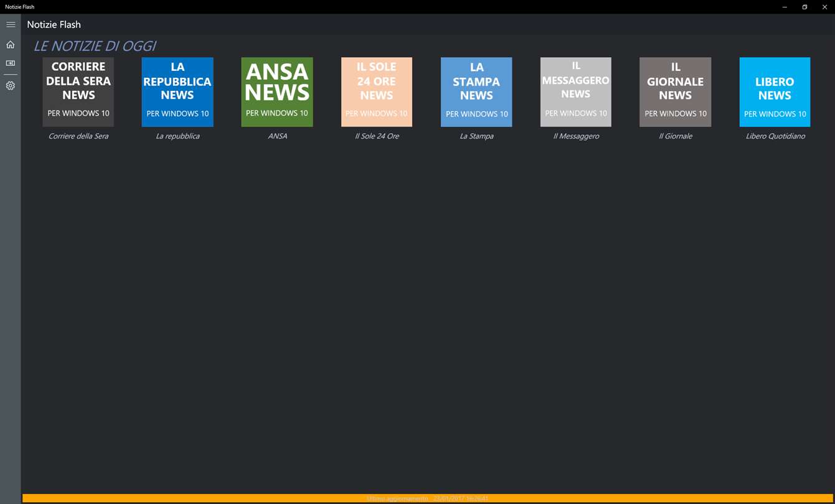Close the Notizie Flash window
835x504 pixels.
(x=824, y=7)
